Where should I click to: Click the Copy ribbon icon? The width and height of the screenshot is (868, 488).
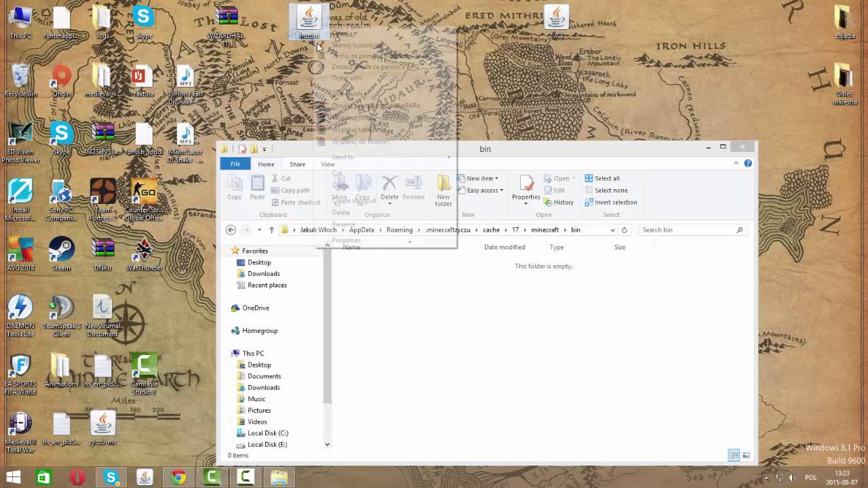[234, 188]
